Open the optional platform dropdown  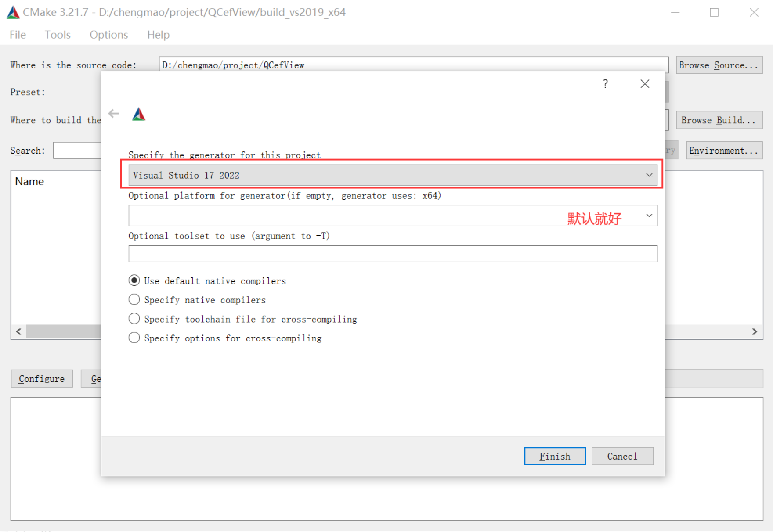pos(393,216)
